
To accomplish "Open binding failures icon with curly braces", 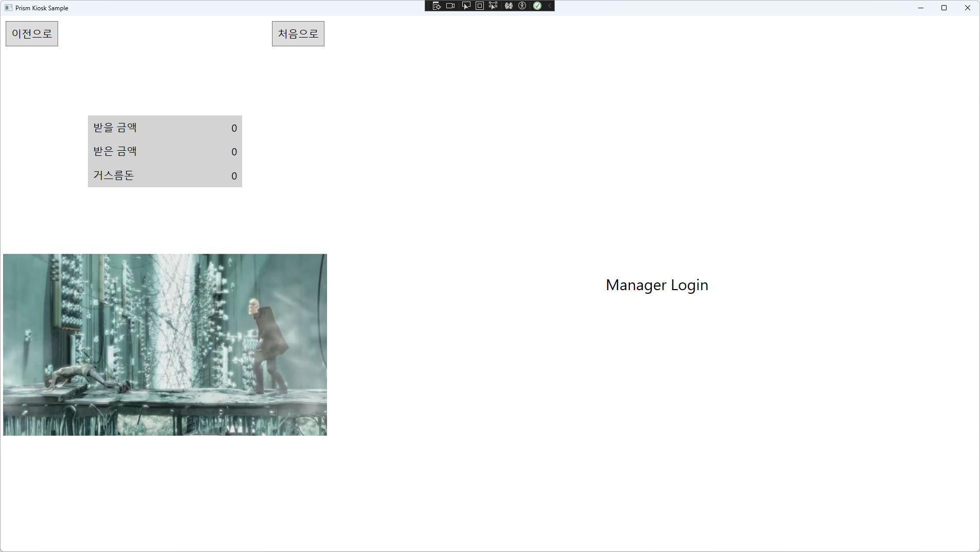I will click(x=509, y=6).
